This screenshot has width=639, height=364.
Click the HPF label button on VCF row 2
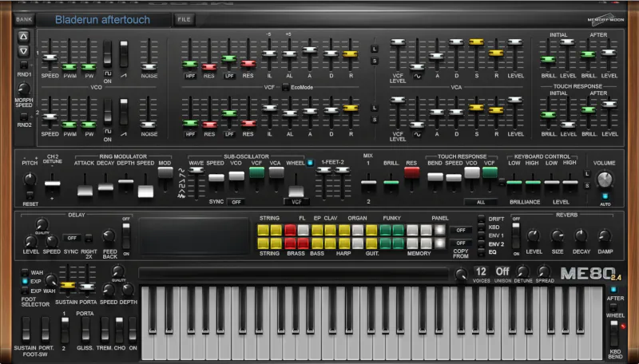tap(190, 134)
